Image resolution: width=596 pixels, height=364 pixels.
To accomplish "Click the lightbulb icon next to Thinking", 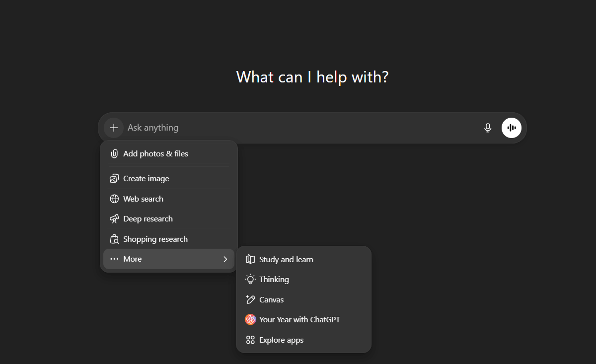I will click(x=250, y=280).
